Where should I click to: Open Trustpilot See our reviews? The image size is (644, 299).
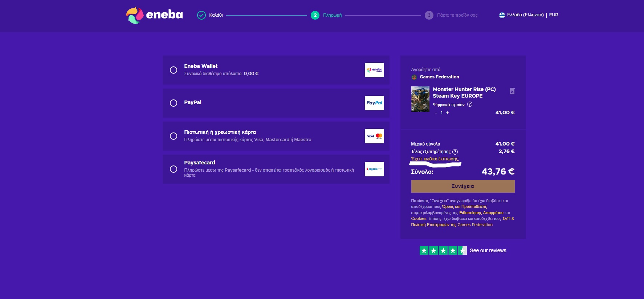point(488,250)
